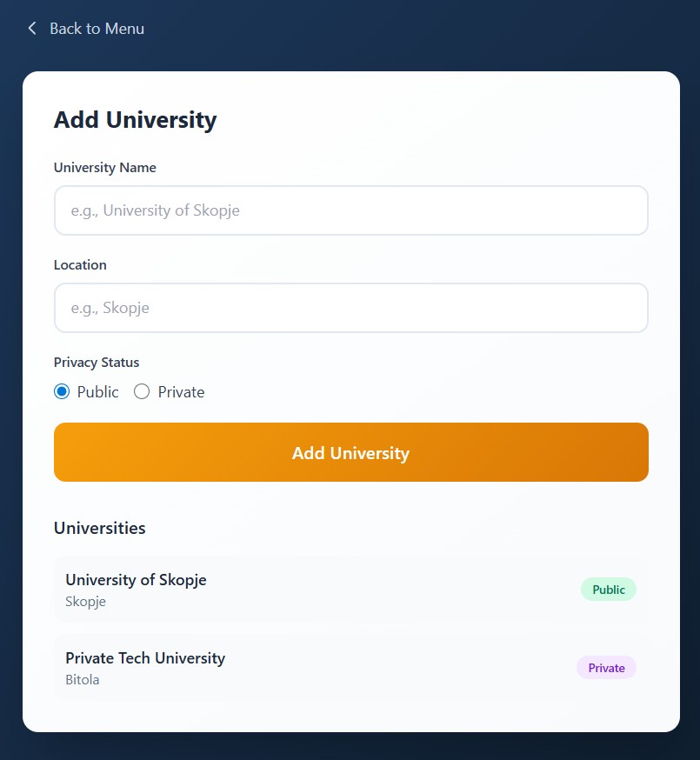Click the Bitola location subtitle
Screen dimensions: 700x760
83,680
